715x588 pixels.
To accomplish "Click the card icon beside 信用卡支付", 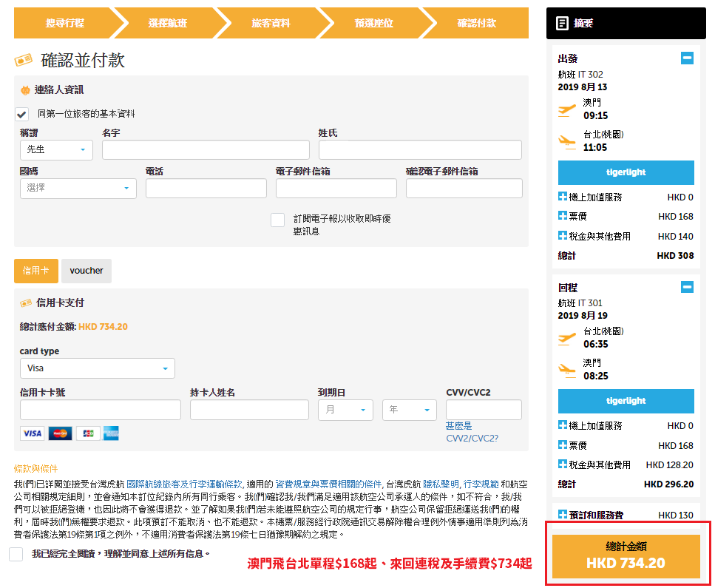I will tap(26, 303).
